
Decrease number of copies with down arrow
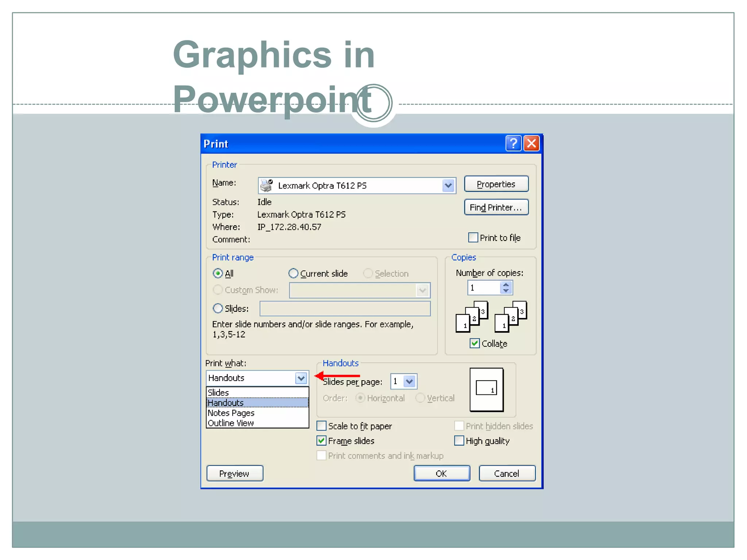tap(506, 291)
